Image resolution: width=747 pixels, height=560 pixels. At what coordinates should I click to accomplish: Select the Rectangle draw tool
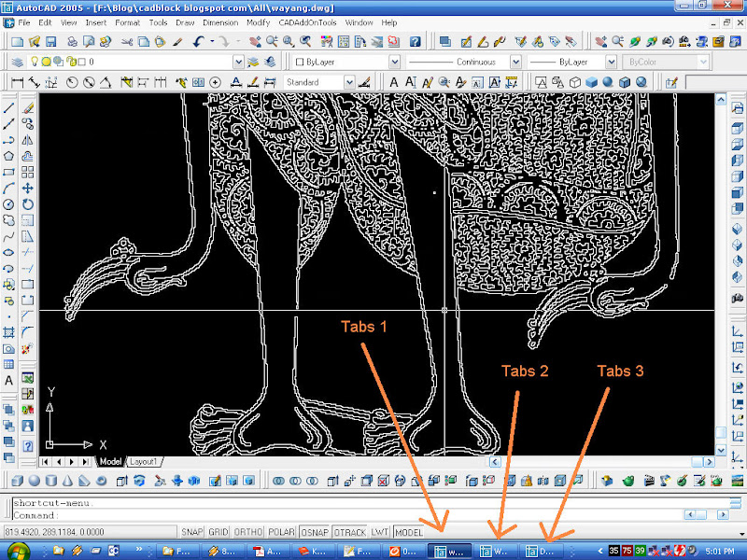8,173
